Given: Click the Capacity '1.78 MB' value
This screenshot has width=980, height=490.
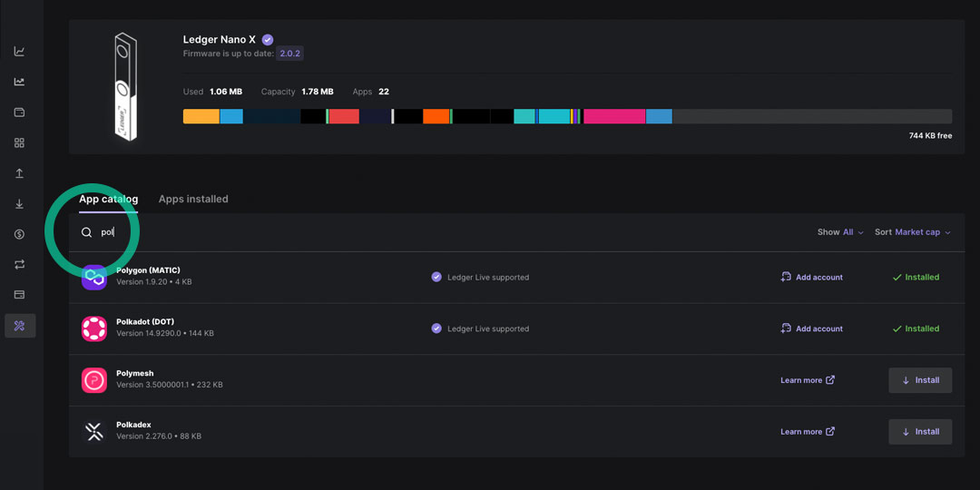Looking at the screenshot, I should pyautogui.click(x=318, y=92).
